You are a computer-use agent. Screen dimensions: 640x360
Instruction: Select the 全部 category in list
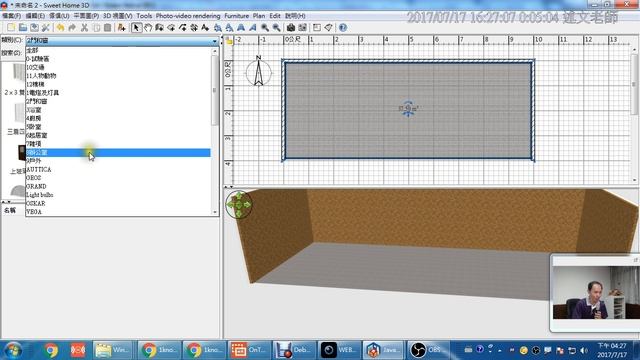[x=118, y=50]
